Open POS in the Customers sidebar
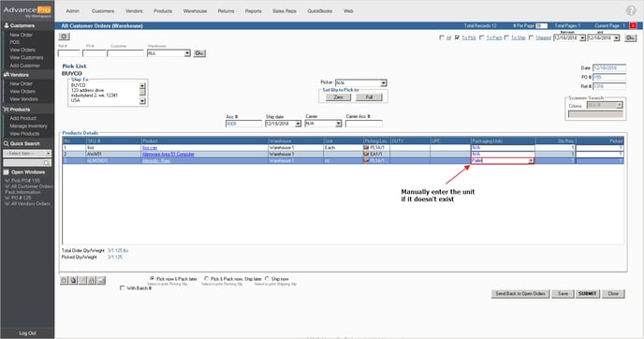This screenshot has height=339, width=644. click(15, 42)
